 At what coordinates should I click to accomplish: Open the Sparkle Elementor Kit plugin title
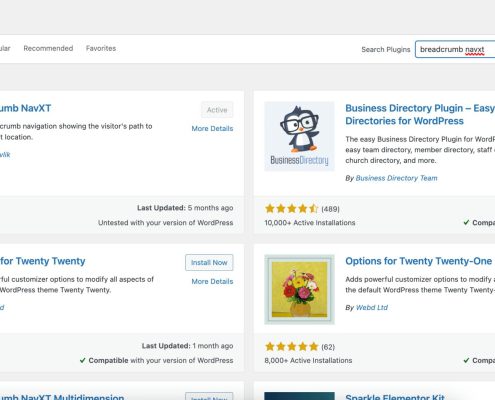click(x=395, y=396)
